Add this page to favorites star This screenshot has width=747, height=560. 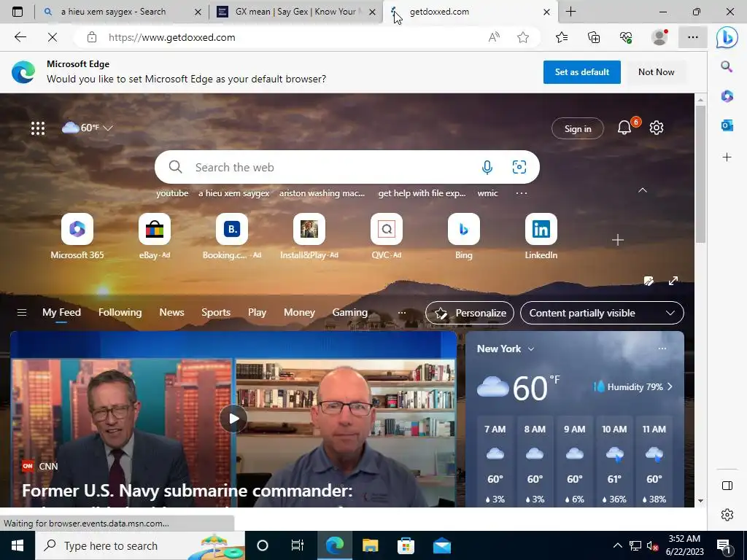pos(523,37)
